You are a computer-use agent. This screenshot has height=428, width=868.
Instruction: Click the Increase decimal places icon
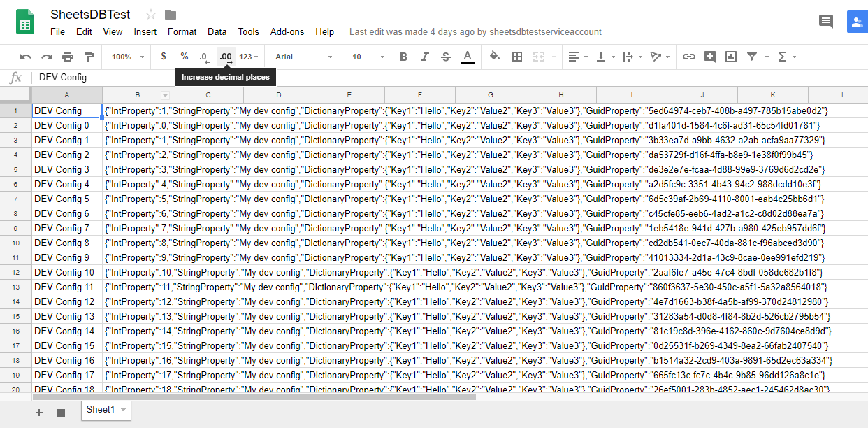point(224,57)
